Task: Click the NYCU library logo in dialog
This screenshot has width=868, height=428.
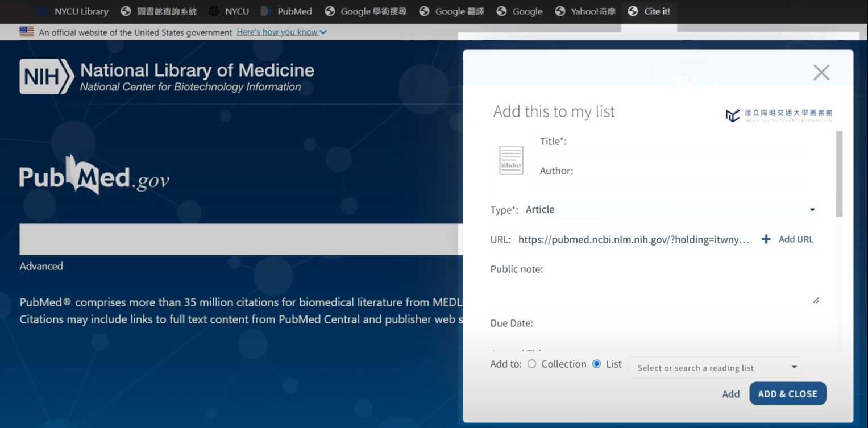Action: point(779,115)
